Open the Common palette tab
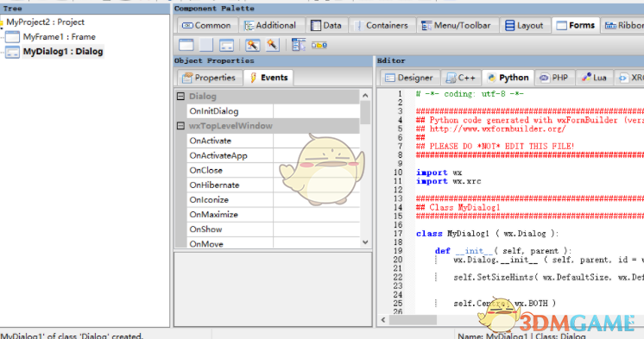Image resolution: width=644 pixels, height=339 pixels. (206, 25)
